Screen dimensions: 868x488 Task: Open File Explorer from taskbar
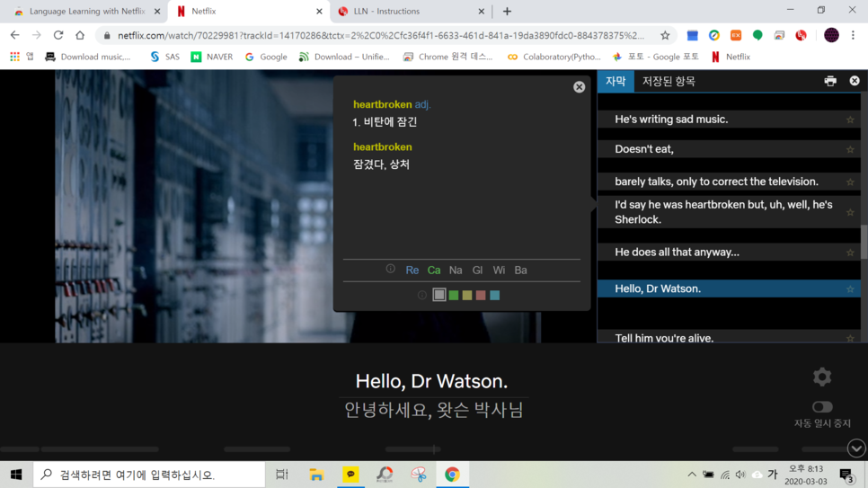pos(316,475)
